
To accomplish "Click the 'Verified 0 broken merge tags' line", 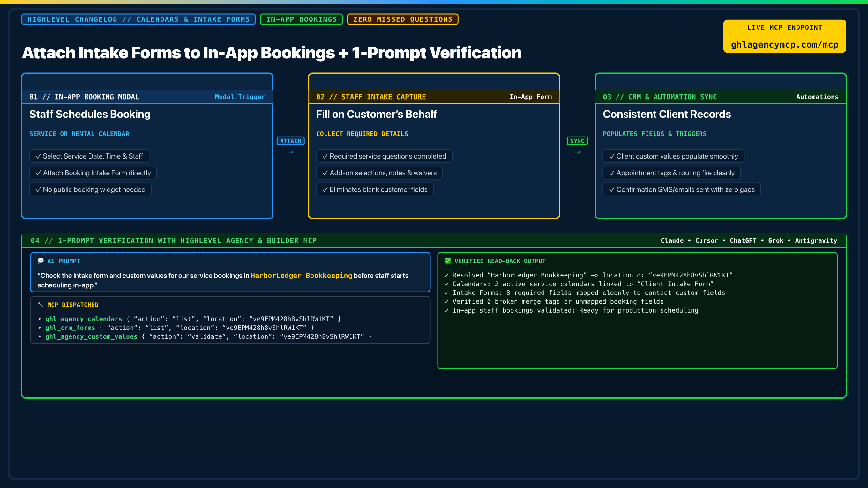I will pyautogui.click(x=554, y=301).
